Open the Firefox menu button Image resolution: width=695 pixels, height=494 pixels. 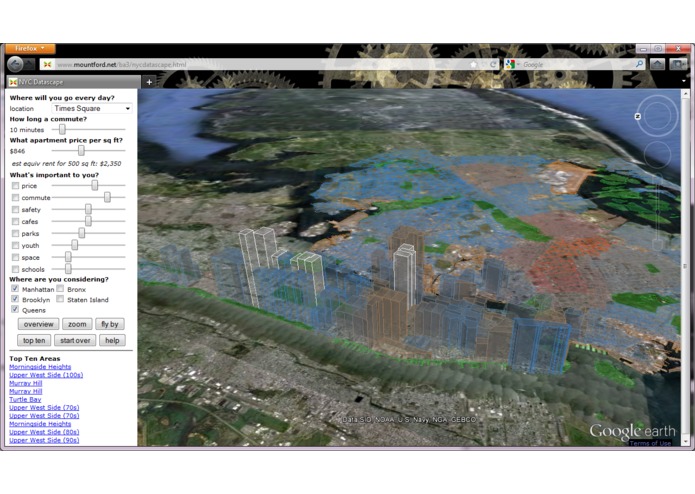pyautogui.click(x=30, y=48)
